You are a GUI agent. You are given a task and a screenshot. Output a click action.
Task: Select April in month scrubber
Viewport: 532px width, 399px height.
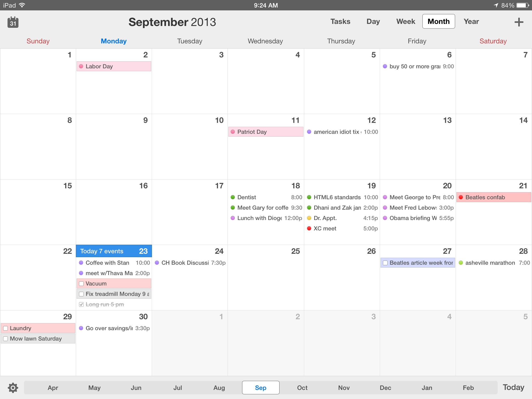tap(53, 388)
